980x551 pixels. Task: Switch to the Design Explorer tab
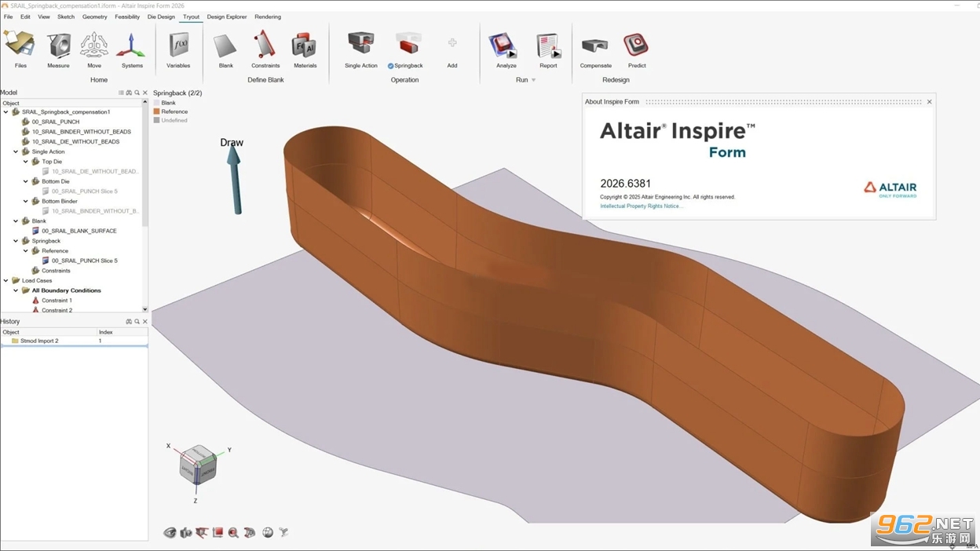coord(227,16)
